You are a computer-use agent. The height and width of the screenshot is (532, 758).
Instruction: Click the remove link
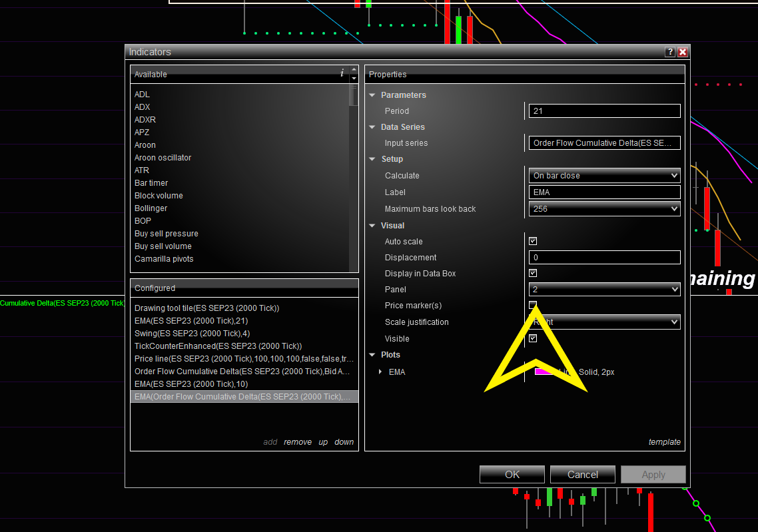[x=298, y=441]
